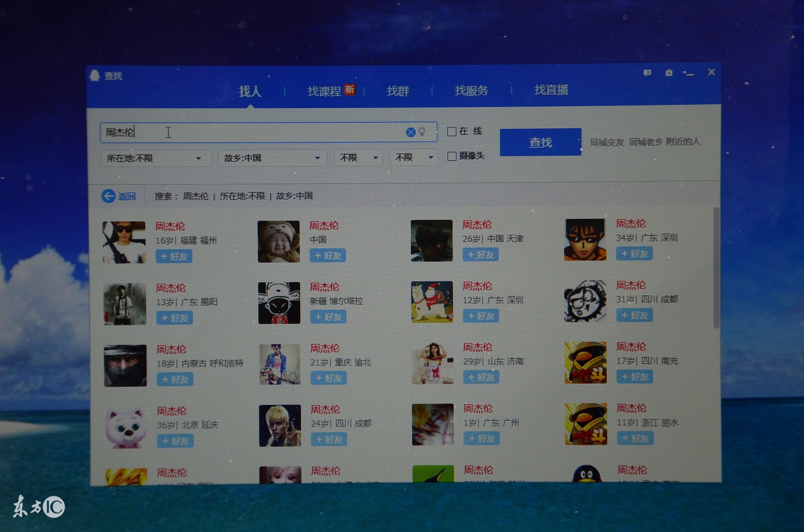Open the first 不限 dropdown after 故乡
Screen dimensions: 804x532
pyautogui.click(x=359, y=158)
